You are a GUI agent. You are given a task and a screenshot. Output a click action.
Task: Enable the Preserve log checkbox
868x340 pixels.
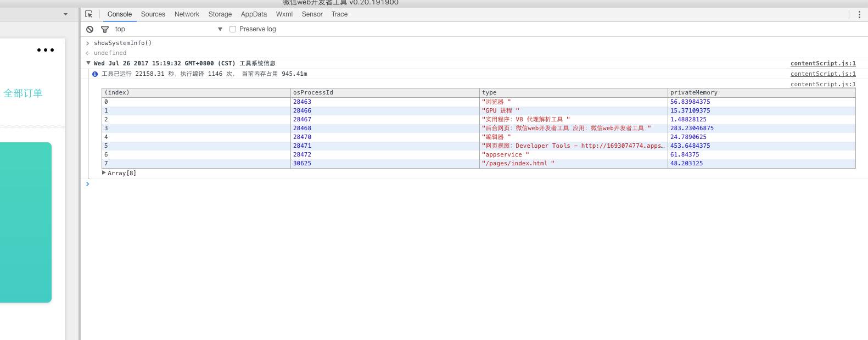(x=233, y=29)
